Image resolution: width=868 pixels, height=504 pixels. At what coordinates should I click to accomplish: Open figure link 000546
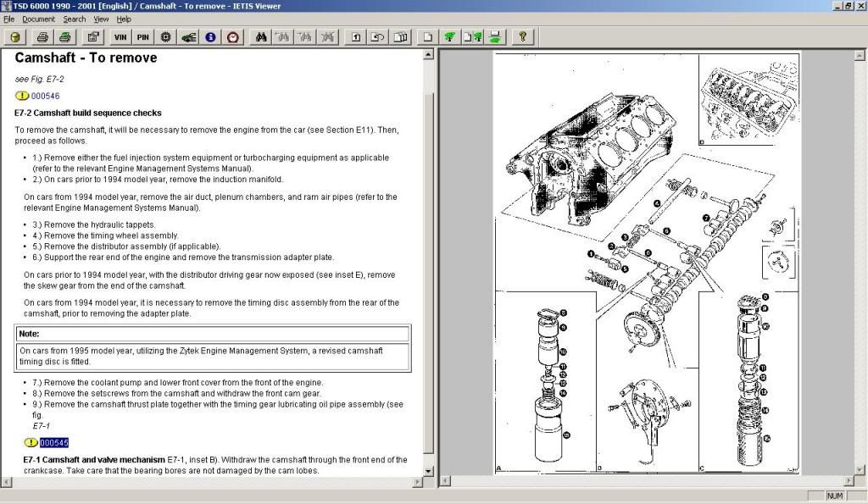coord(45,96)
